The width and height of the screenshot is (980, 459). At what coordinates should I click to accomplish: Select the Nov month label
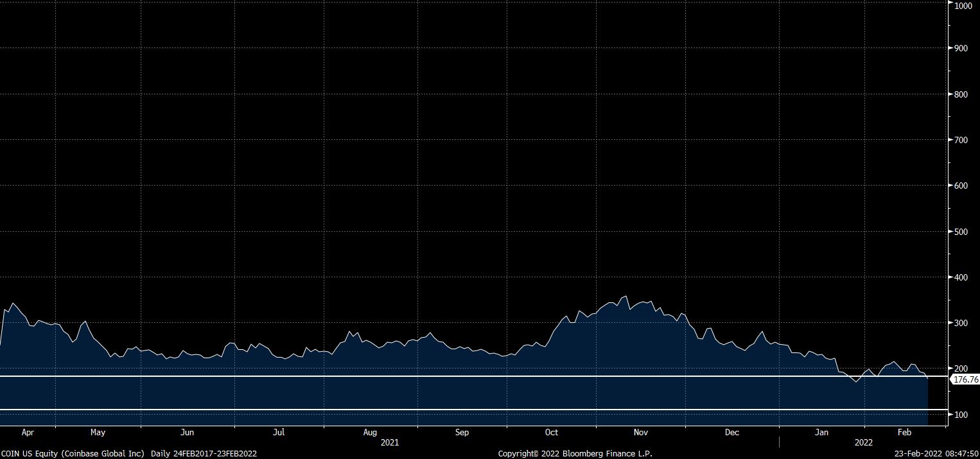641,433
